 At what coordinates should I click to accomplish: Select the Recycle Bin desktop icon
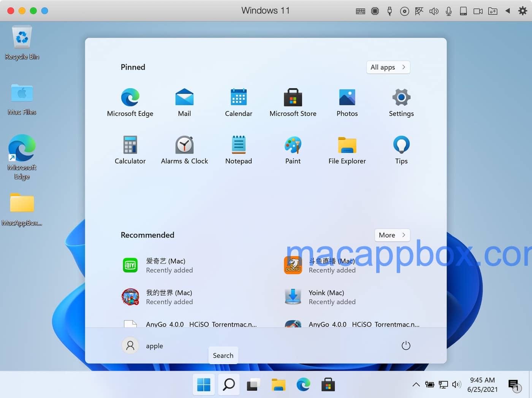click(x=22, y=43)
